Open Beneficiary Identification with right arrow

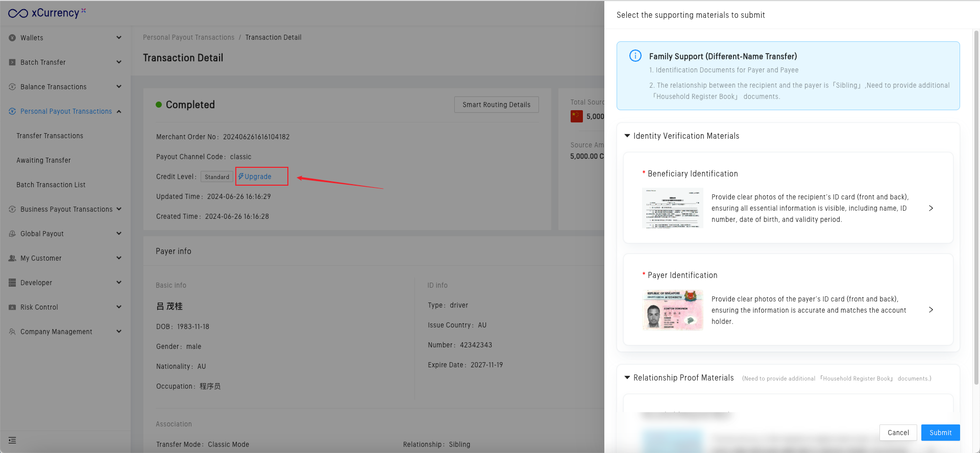[x=931, y=208]
